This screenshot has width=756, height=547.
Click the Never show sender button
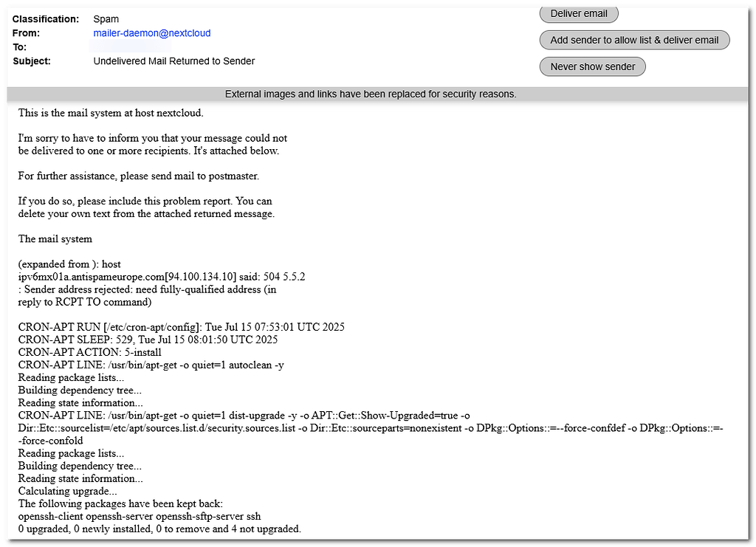pyautogui.click(x=592, y=66)
